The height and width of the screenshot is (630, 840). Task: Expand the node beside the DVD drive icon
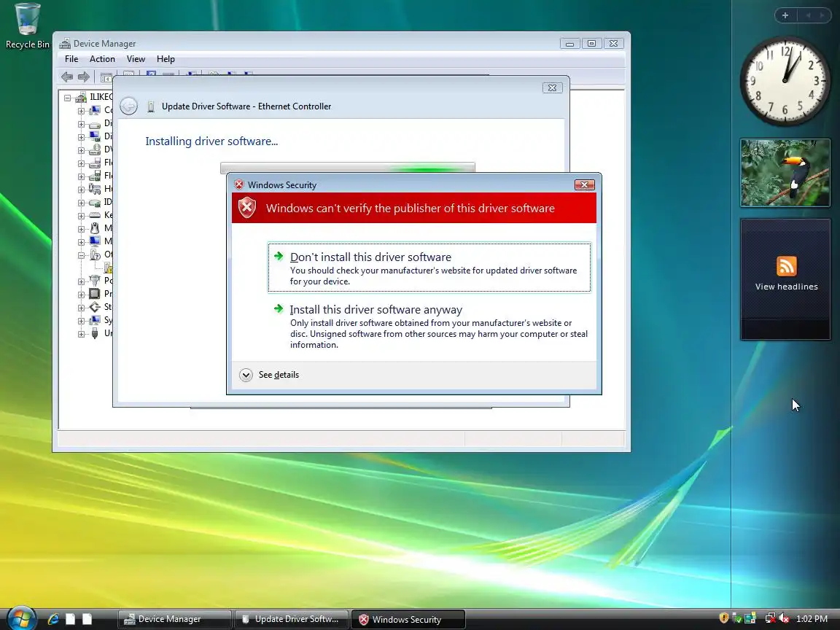click(81, 150)
